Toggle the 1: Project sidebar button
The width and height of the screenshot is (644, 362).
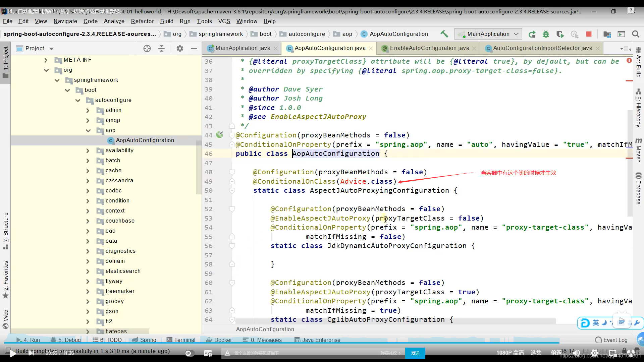click(x=6, y=62)
